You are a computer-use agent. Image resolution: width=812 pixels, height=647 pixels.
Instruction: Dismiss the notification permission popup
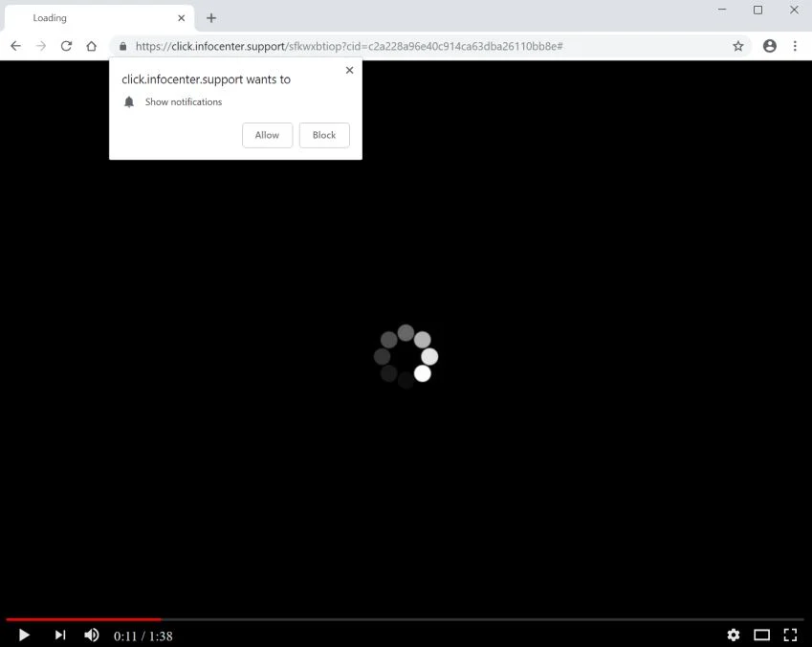pos(349,70)
